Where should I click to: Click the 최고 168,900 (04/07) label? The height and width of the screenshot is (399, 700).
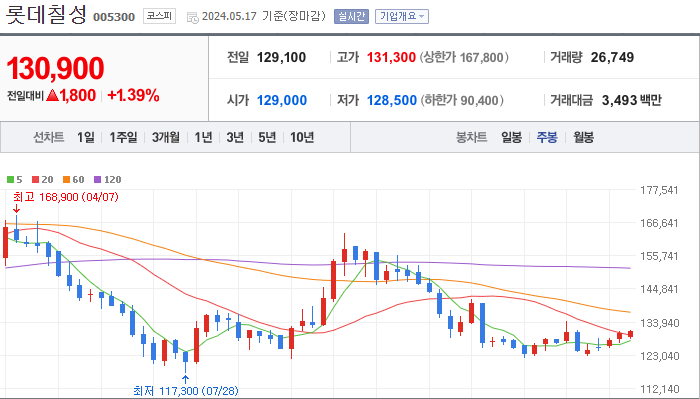pos(66,197)
